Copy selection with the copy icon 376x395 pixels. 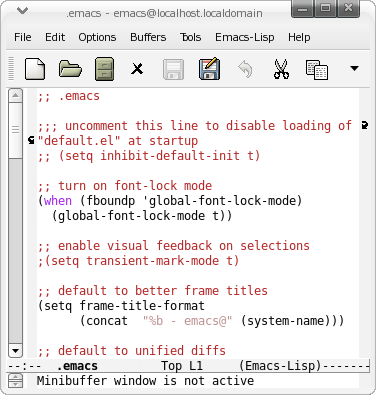click(317, 70)
